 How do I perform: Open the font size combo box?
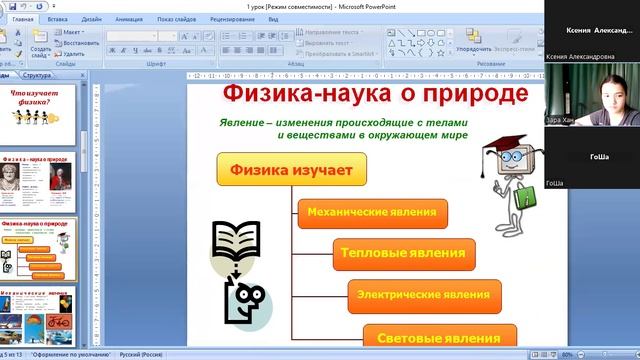(x=168, y=36)
